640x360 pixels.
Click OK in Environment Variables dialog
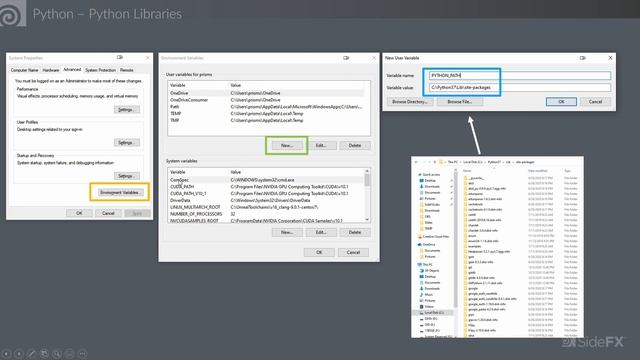coord(319,252)
